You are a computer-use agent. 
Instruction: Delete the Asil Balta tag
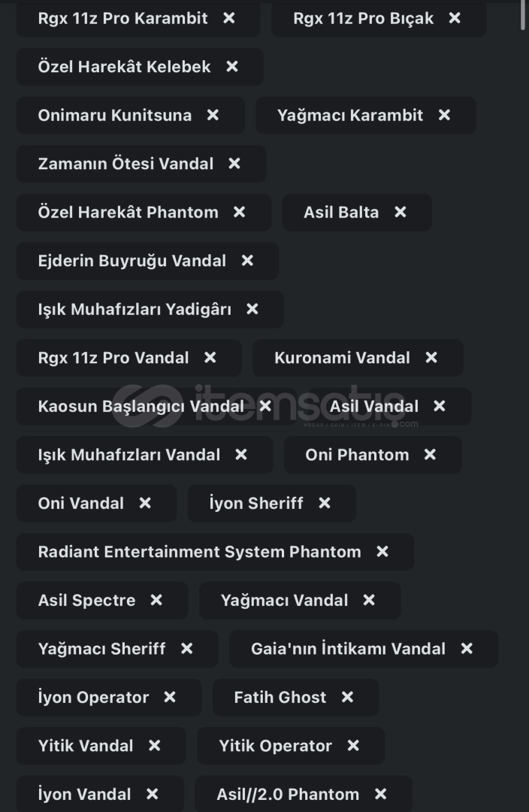pos(400,212)
